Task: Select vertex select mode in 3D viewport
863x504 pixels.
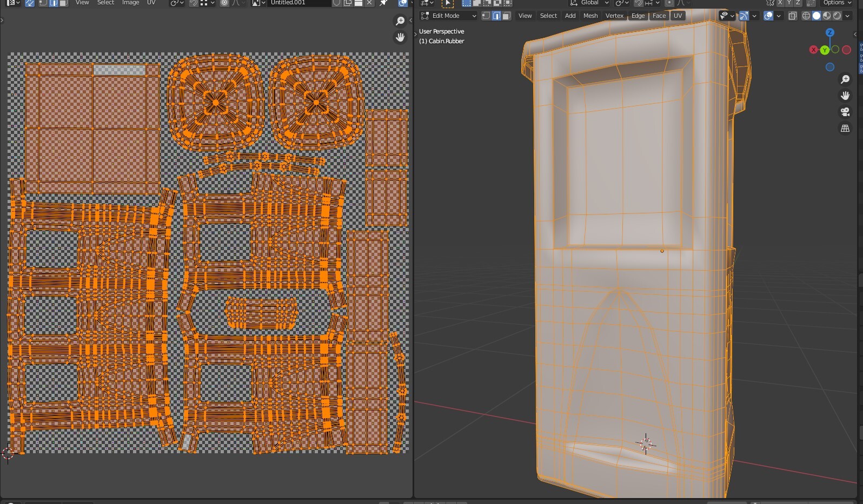Action: point(486,16)
